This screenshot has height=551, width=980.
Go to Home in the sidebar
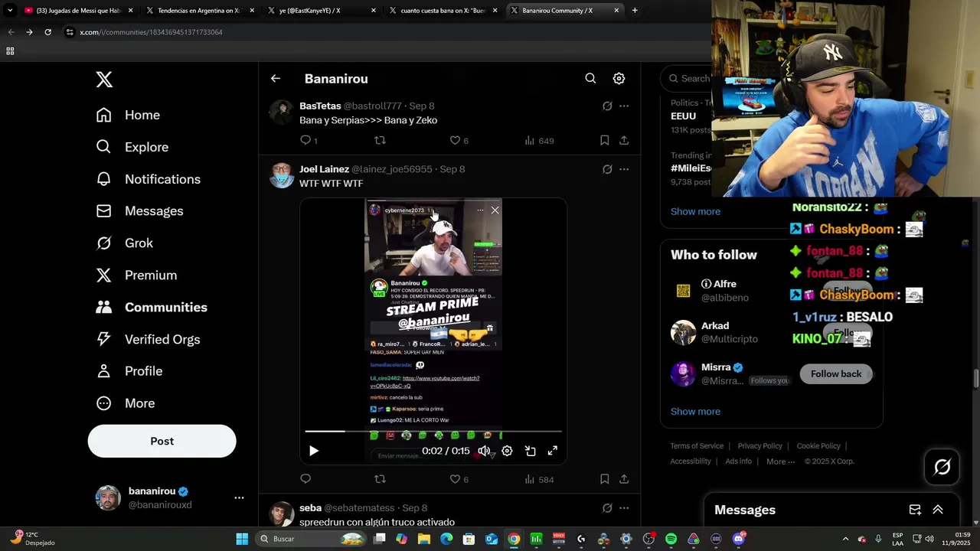[128, 115]
